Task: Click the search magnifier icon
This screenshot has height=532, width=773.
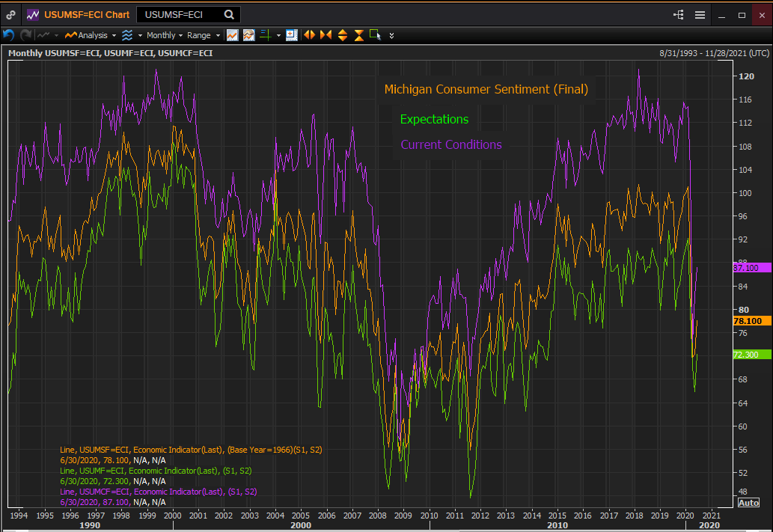Action: (x=229, y=15)
